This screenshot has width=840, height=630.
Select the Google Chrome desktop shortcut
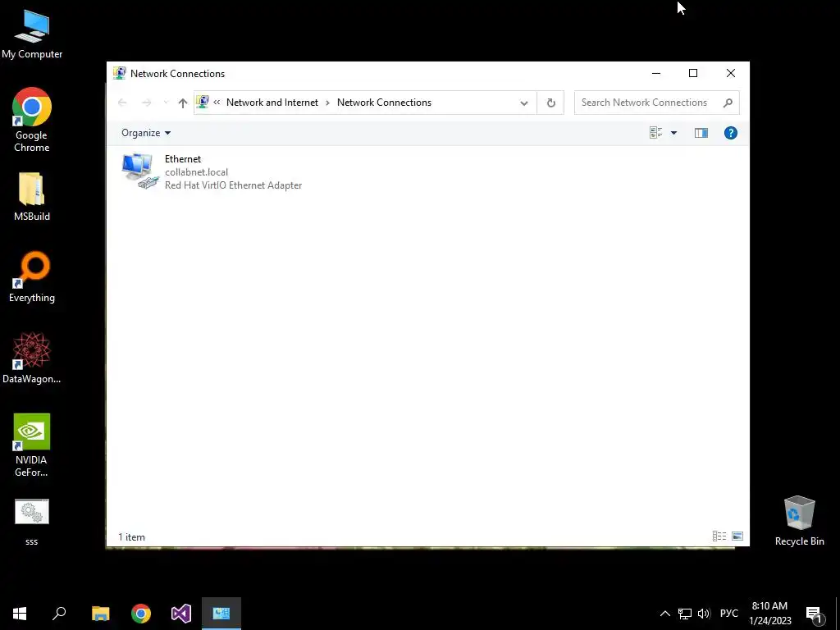click(x=32, y=120)
